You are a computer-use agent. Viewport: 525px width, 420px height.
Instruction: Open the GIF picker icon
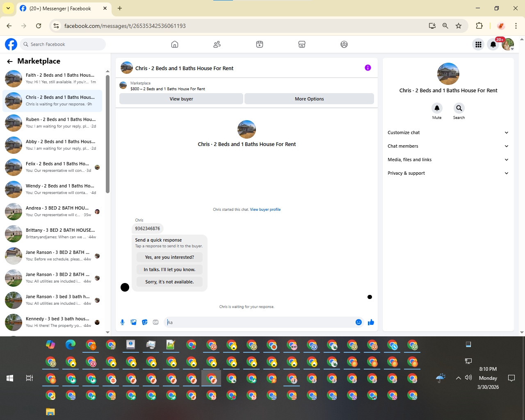[155, 322]
